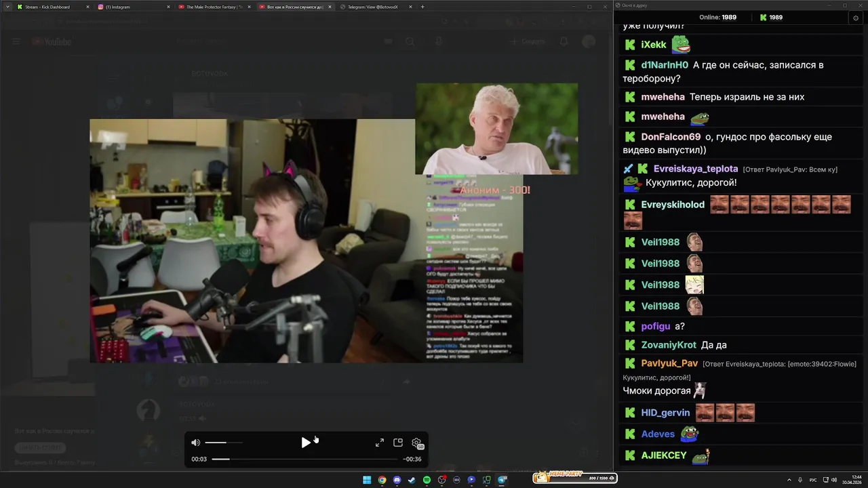The image size is (868, 488).
Task: Select username Pavlyuk_Pav in chat
Action: click(x=669, y=363)
